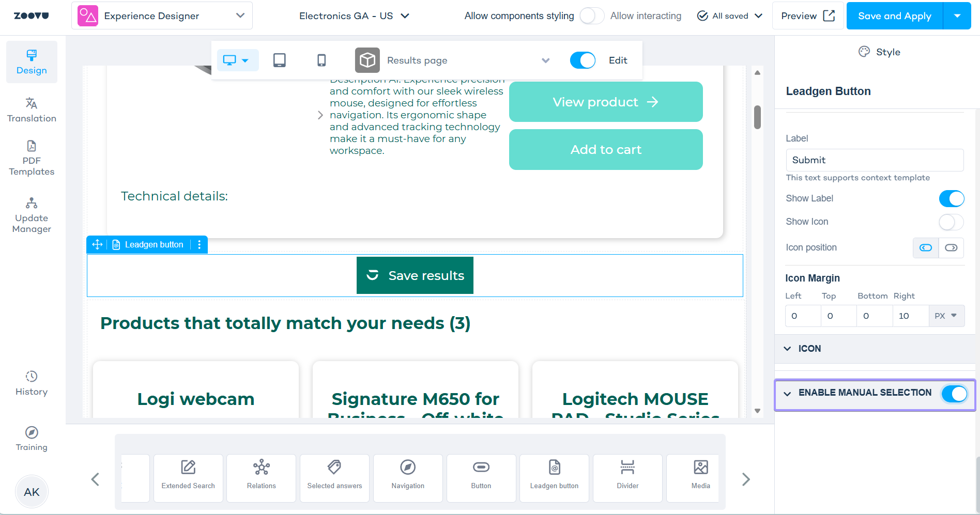Select the tablet device preview icon
The height and width of the screenshot is (515, 980).
(x=279, y=60)
